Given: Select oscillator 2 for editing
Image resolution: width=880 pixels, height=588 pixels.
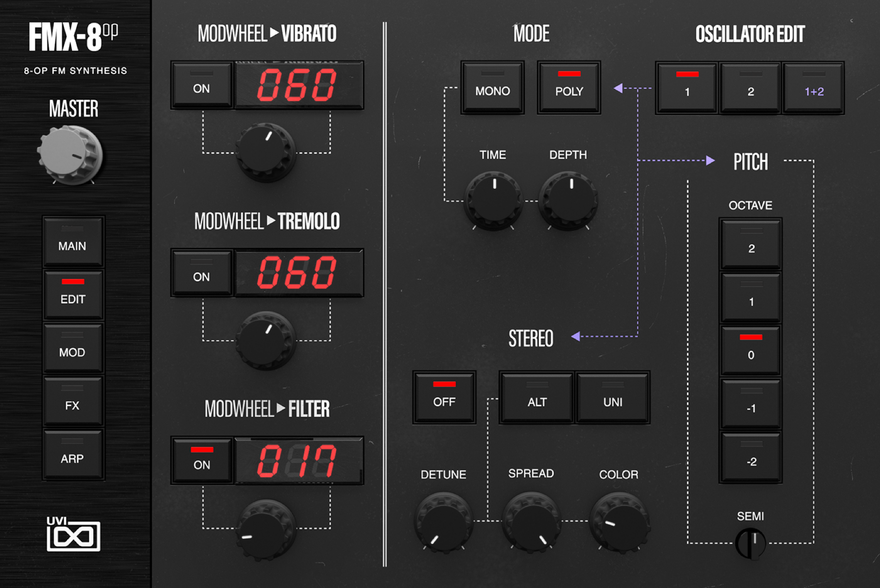Looking at the screenshot, I should pos(750,88).
